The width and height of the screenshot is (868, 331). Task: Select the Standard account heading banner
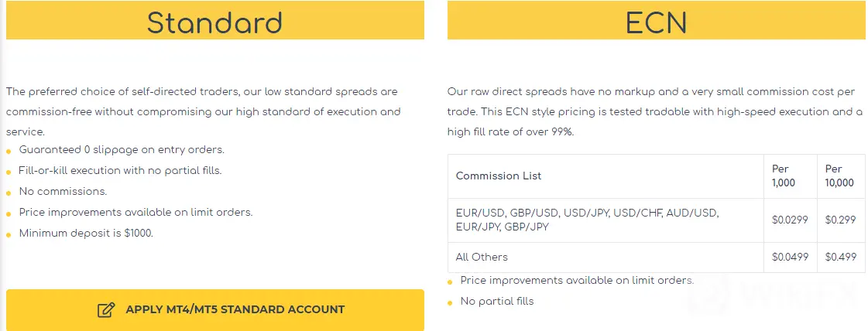[x=214, y=20]
